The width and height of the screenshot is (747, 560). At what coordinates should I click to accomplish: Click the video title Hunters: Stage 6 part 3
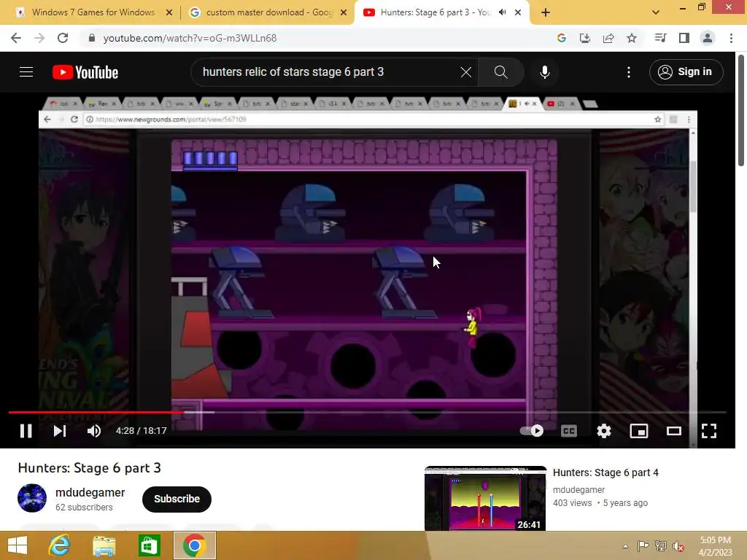point(90,468)
